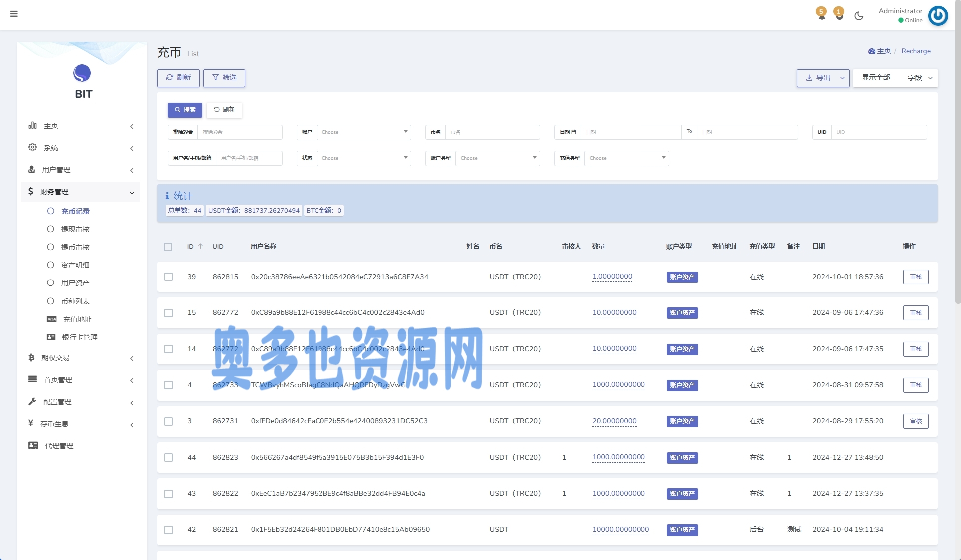This screenshot has width=961, height=560.
Task: Open 充值地址 with VISA icon
Action: (77, 319)
